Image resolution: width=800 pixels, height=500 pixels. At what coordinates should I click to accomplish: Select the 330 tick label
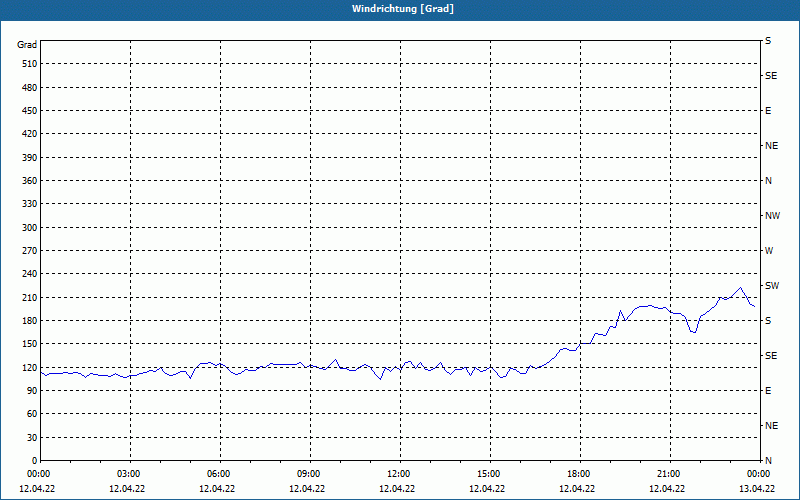point(30,204)
